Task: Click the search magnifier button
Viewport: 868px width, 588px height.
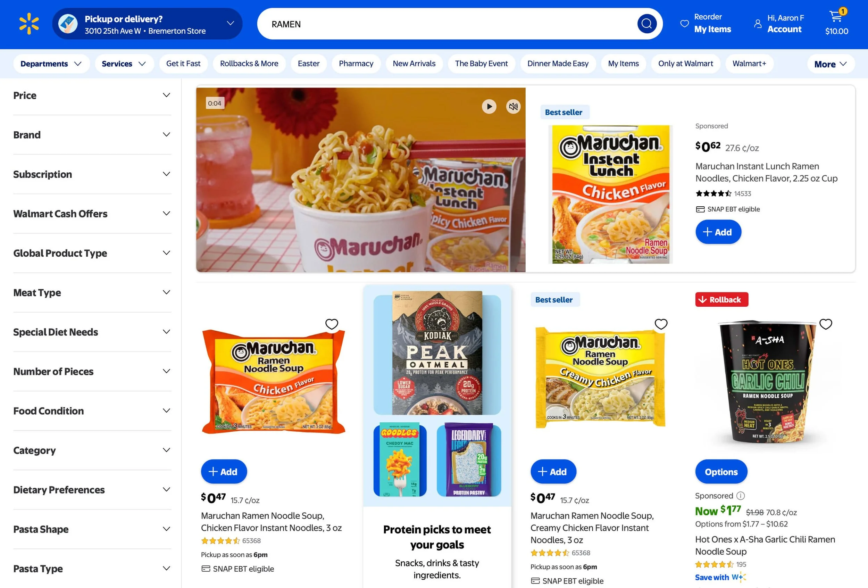Action: pos(646,24)
